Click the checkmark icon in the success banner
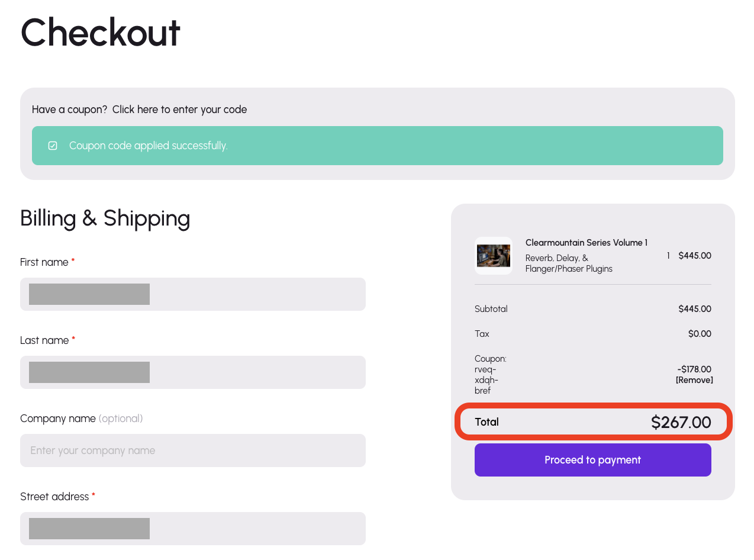Viewport: 754px width, 560px height. pyautogui.click(x=53, y=146)
